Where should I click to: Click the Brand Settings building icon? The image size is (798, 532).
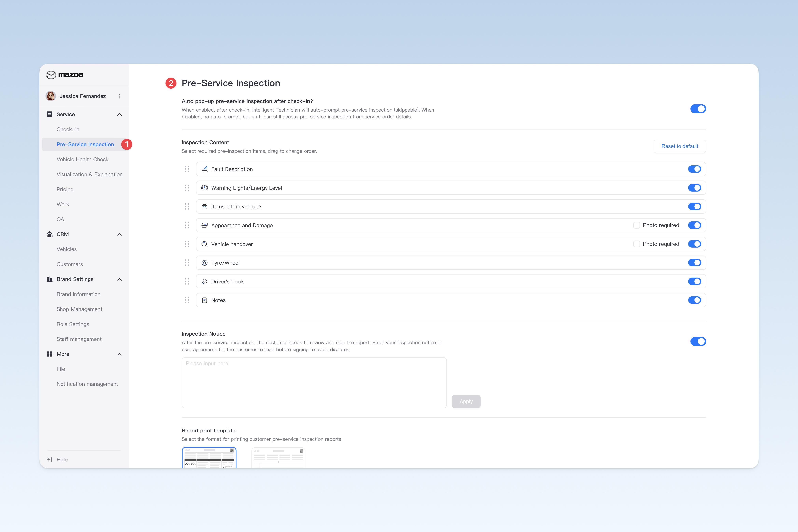point(49,279)
